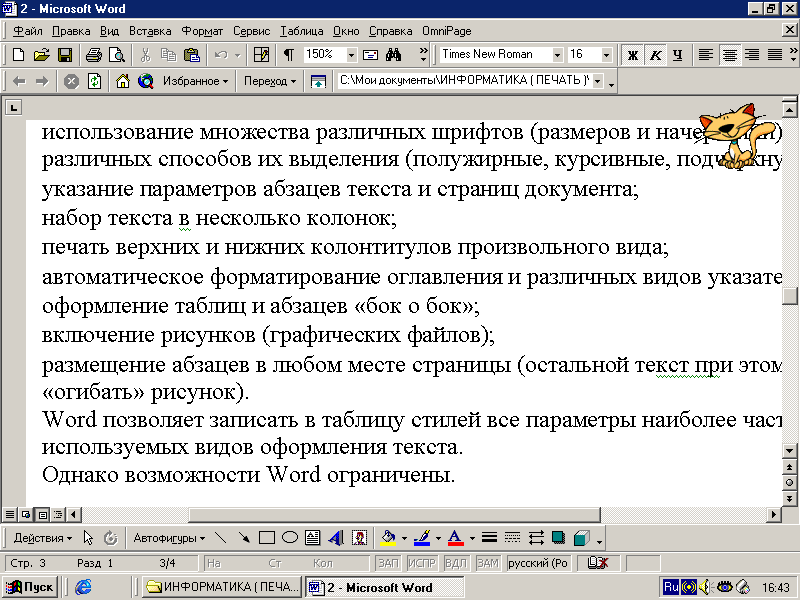Image resolution: width=800 pixels, height=600 pixels.
Task: Open the Вставка menu
Action: (x=150, y=31)
